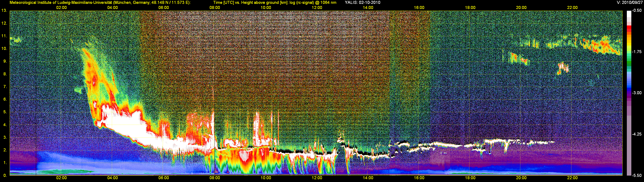This screenshot has height=182, width=644.
Task: Click the 16:00 label on the top time axis
Action: 419,8
